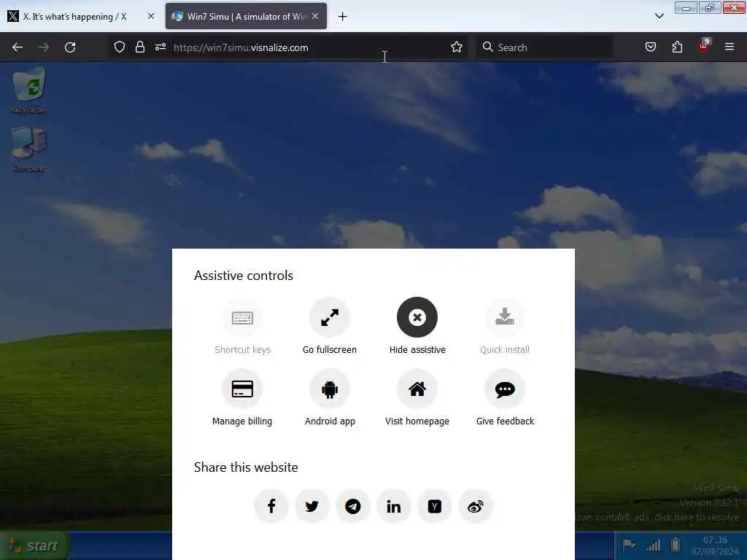This screenshot has width=747, height=560.
Task: Share website on Facebook
Action: (x=271, y=506)
